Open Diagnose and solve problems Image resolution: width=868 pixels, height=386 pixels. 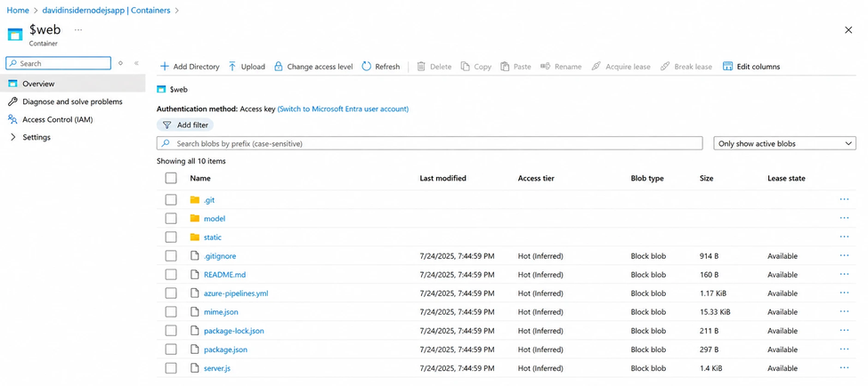[x=73, y=101]
